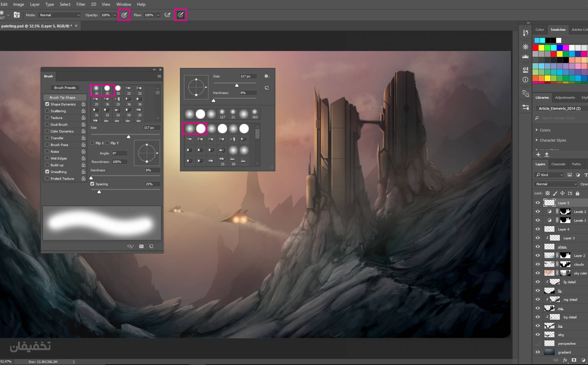
Task: Close the painting.psd document tab
Action: pos(76,26)
